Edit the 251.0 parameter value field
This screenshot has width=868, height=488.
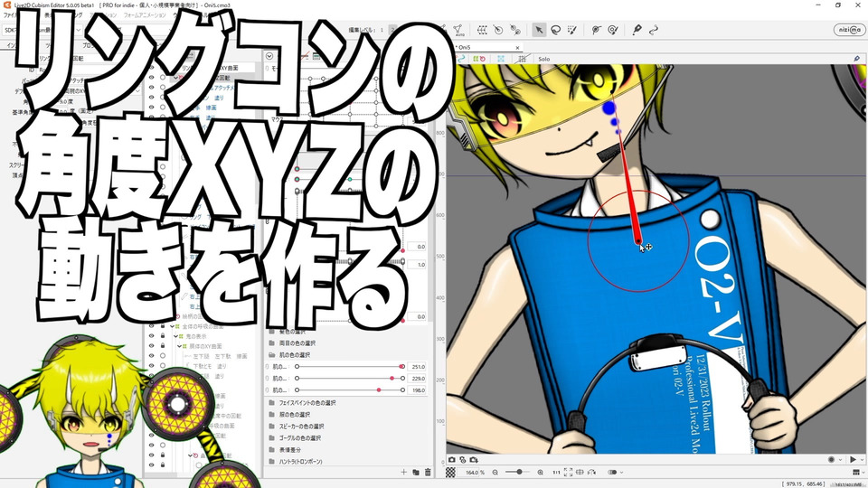click(417, 367)
